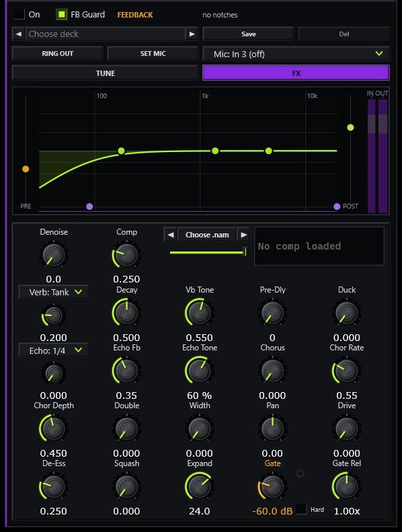Click the Double knob
402x532 pixels.
126,428
